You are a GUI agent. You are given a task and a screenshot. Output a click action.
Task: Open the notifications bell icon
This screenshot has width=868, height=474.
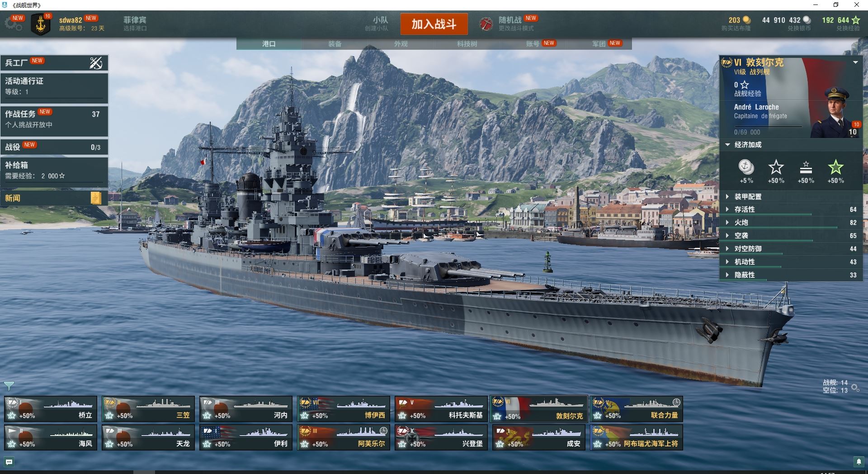[859, 462]
